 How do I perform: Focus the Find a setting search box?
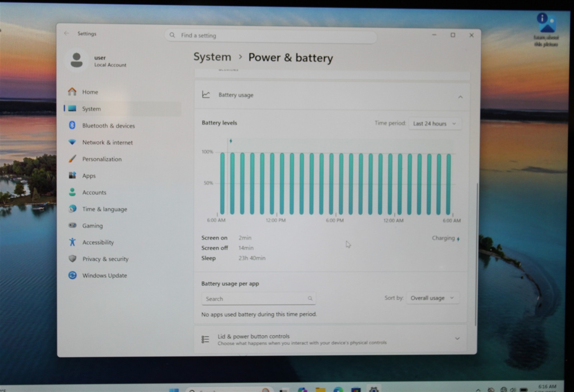tap(271, 36)
